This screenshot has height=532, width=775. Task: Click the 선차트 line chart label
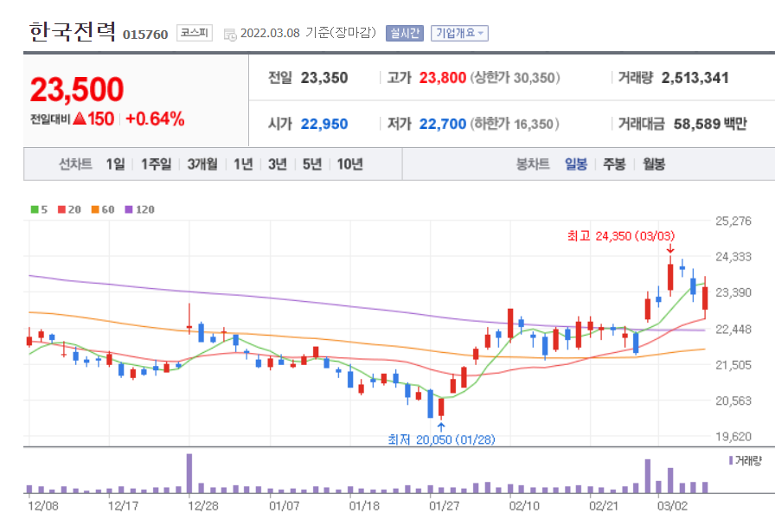[75, 163]
